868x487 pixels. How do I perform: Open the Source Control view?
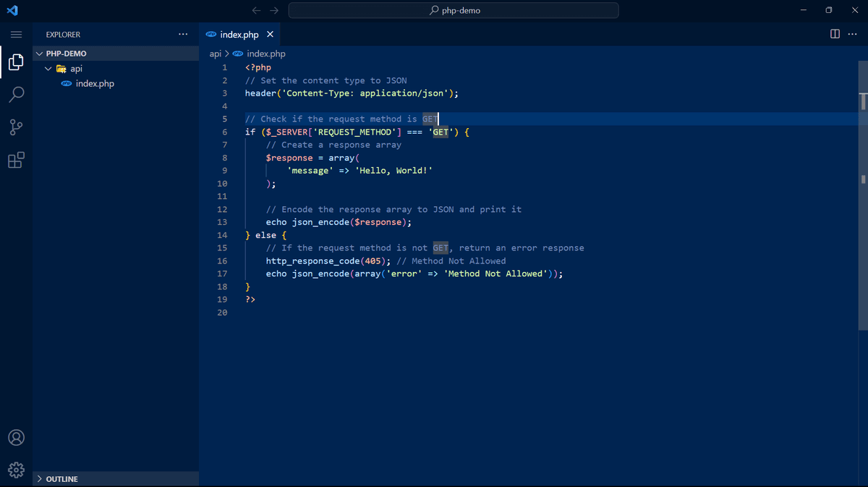click(16, 127)
